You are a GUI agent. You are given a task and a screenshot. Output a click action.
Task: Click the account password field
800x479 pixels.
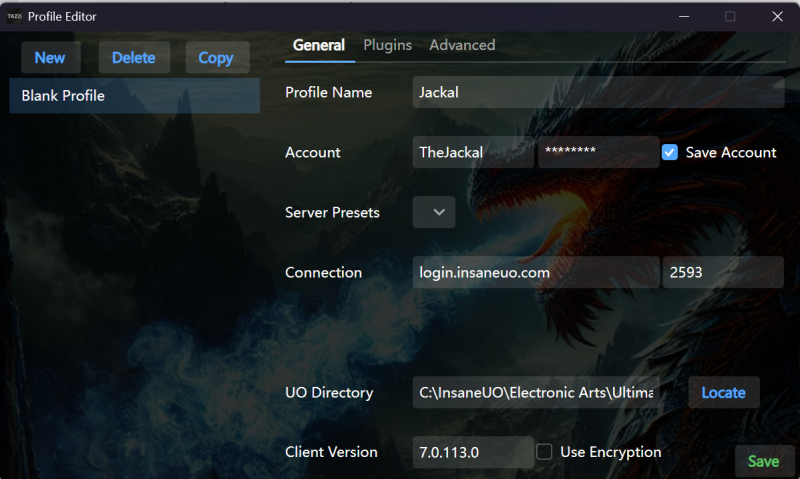598,152
